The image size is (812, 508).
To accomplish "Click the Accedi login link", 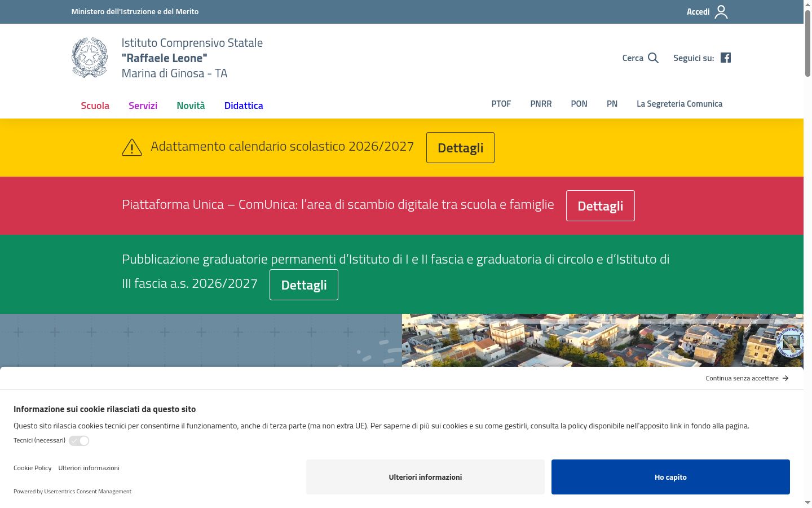I will (x=698, y=12).
